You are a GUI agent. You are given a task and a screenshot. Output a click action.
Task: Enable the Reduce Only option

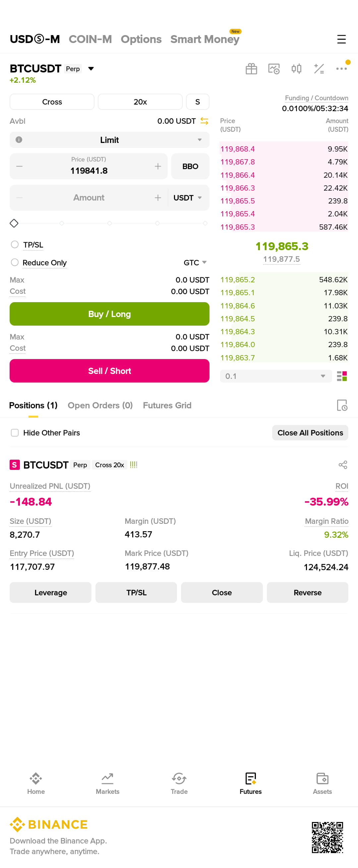click(15, 262)
